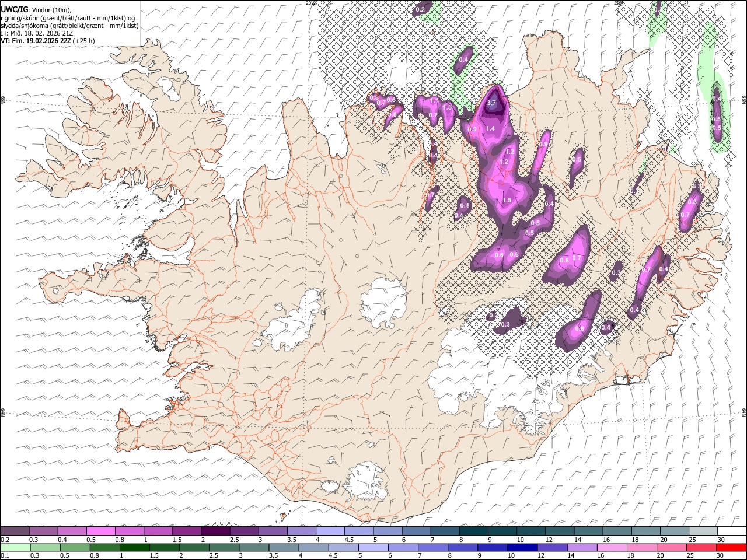Select the '0.2' label in the snow legend
Image resolution: width=747 pixels, height=560 pixels.
click(5, 539)
